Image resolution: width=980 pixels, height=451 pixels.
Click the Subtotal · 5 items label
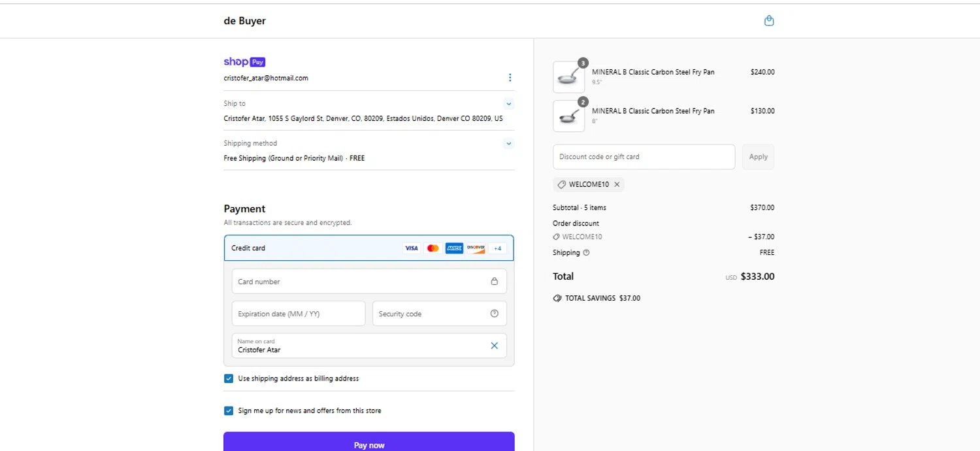[x=580, y=208]
